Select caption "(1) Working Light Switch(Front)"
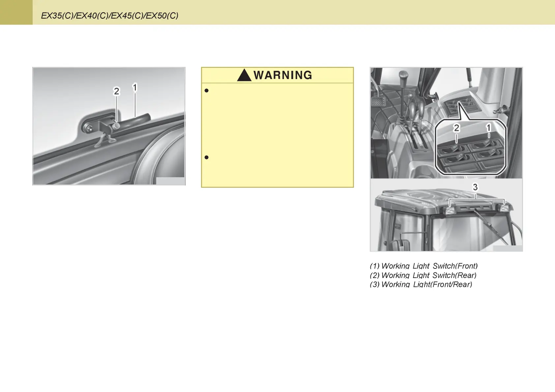This screenshot has height=392, width=555. [x=424, y=266]
